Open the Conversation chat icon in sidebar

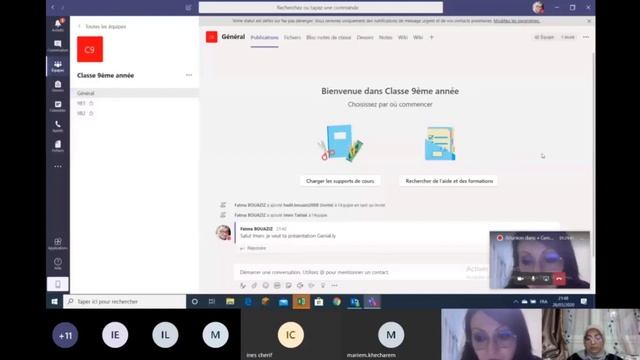58,45
